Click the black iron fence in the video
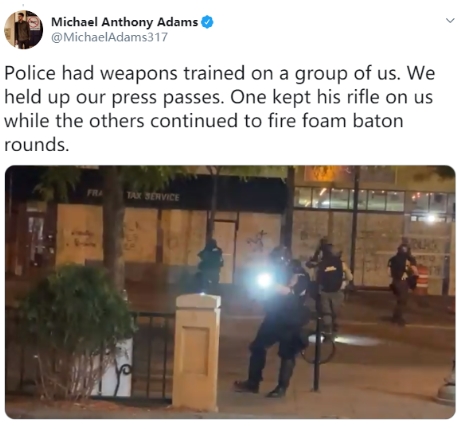 (152, 356)
